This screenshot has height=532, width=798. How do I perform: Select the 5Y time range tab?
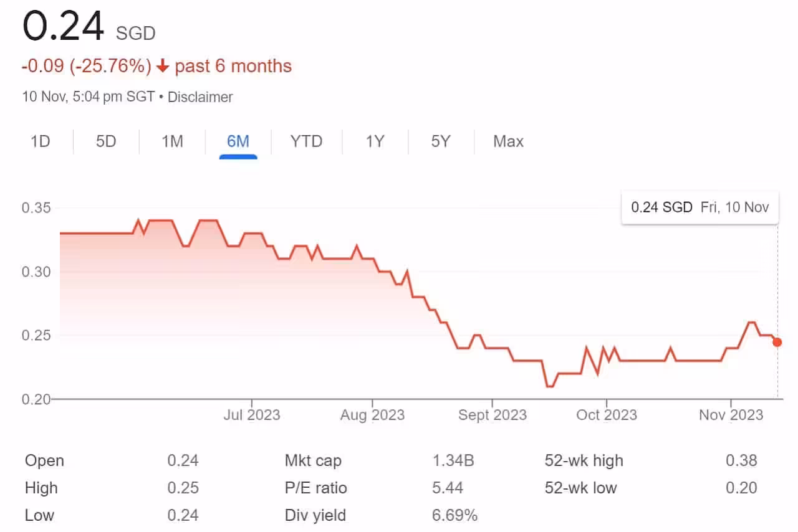pyautogui.click(x=440, y=141)
